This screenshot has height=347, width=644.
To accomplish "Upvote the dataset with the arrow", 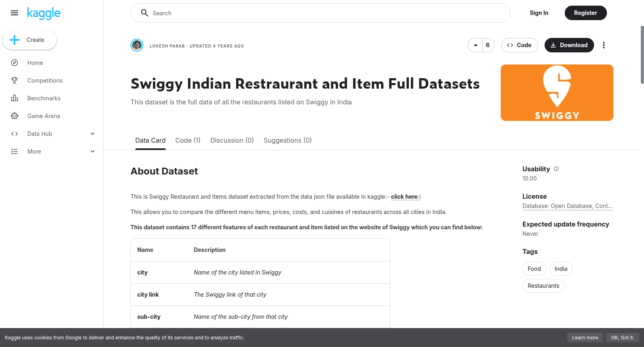I will pyautogui.click(x=475, y=45).
